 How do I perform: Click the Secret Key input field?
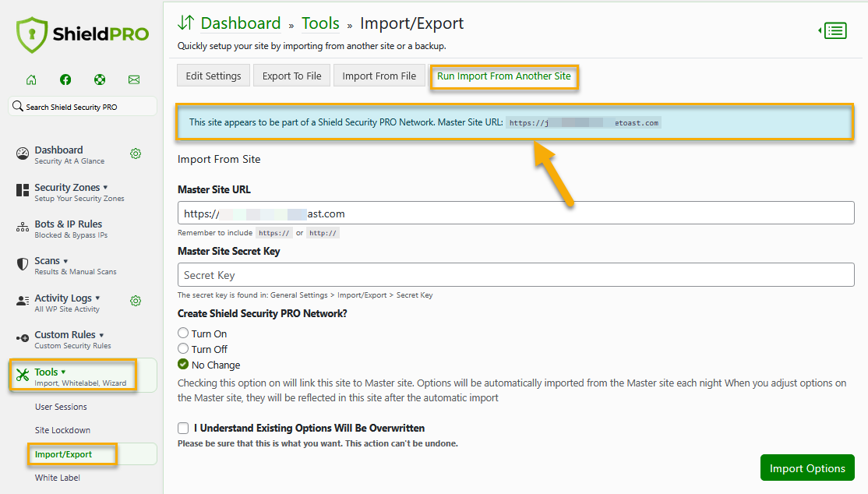coord(516,275)
